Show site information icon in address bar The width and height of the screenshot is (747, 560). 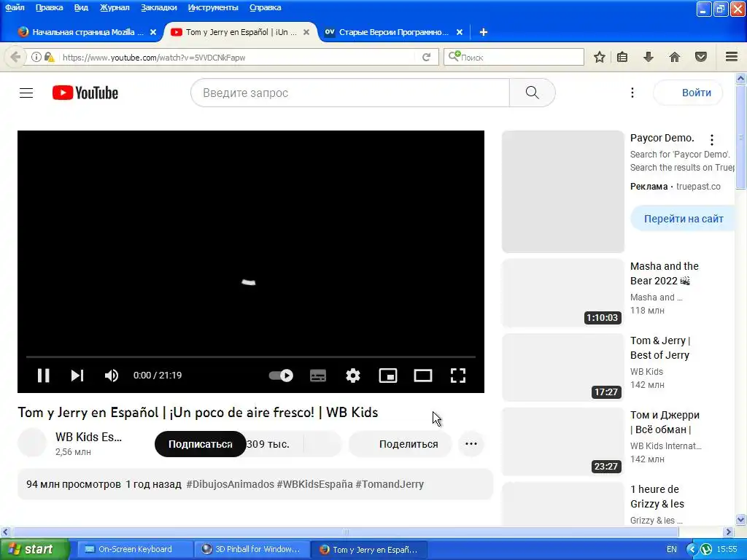pos(36,57)
